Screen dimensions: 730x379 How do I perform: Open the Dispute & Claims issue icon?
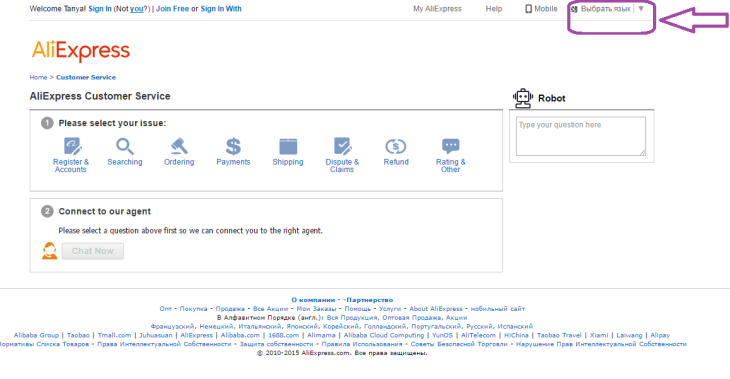[342, 146]
